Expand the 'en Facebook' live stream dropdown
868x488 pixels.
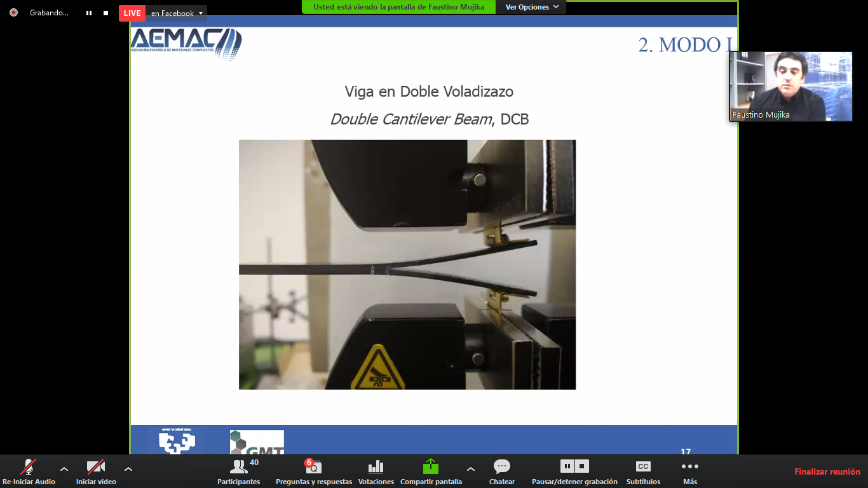tap(177, 13)
